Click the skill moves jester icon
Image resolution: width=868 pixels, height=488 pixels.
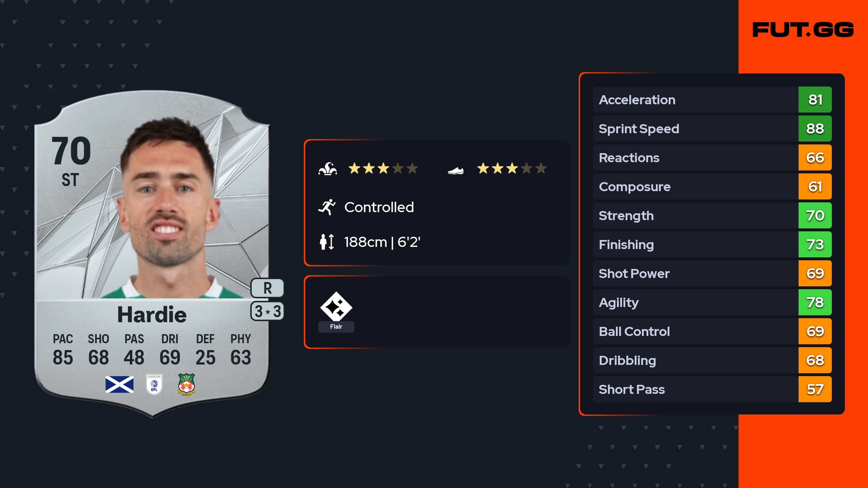click(x=328, y=169)
